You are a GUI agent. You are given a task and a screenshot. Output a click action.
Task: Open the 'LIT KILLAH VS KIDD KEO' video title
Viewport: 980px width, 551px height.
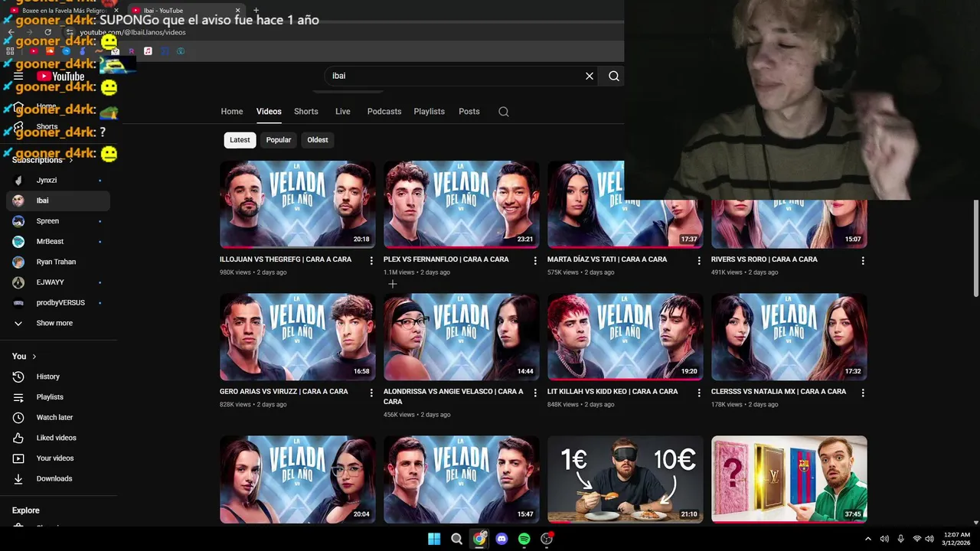(x=612, y=392)
